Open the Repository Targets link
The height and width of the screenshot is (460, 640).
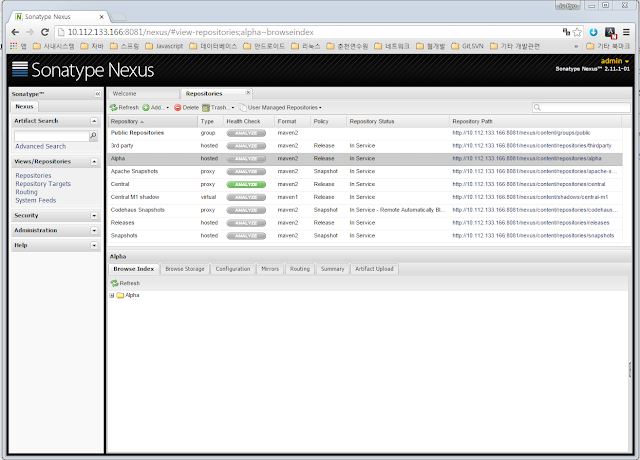click(x=43, y=184)
